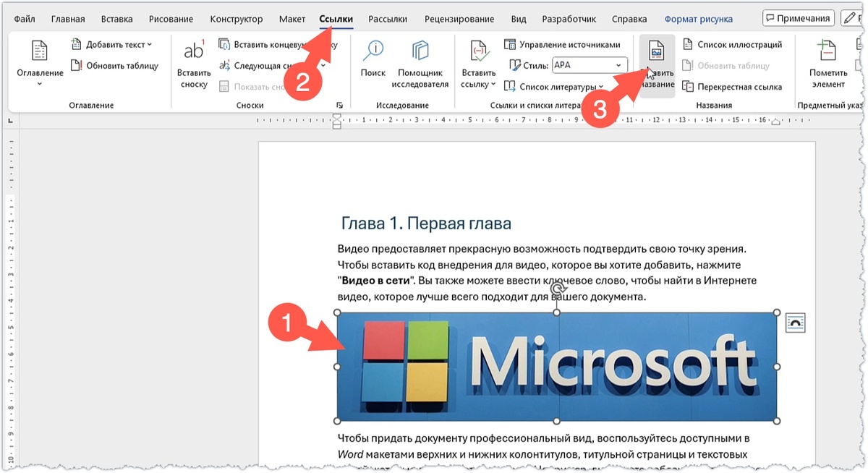
Task: Switch to the Макет tab
Action: [x=292, y=19]
